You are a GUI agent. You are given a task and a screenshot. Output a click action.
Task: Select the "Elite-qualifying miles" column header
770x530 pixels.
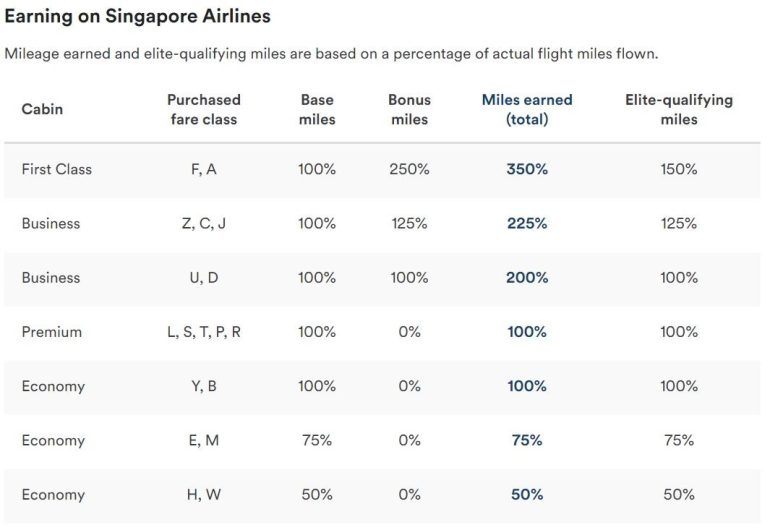(x=679, y=109)
